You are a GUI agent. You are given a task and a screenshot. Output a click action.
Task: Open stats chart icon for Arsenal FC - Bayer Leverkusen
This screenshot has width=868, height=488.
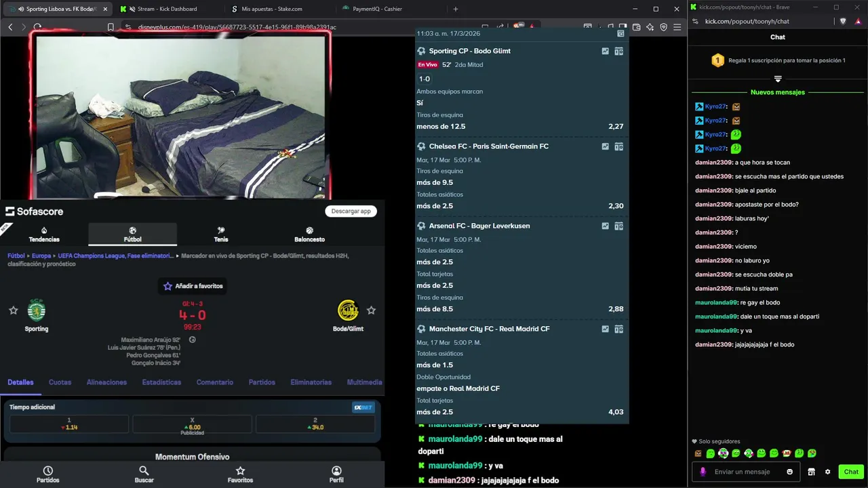(605, 226)
